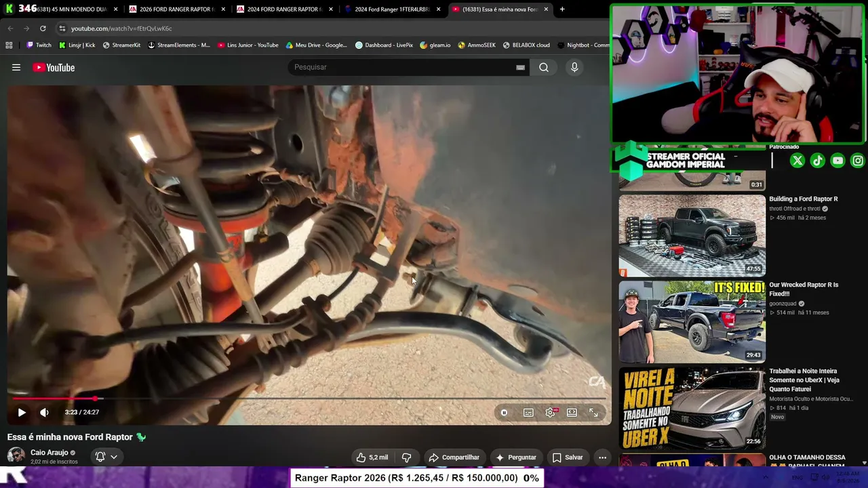
Task: Click the YouTube icon in stream overlay
Action: (x=838, y=161)
